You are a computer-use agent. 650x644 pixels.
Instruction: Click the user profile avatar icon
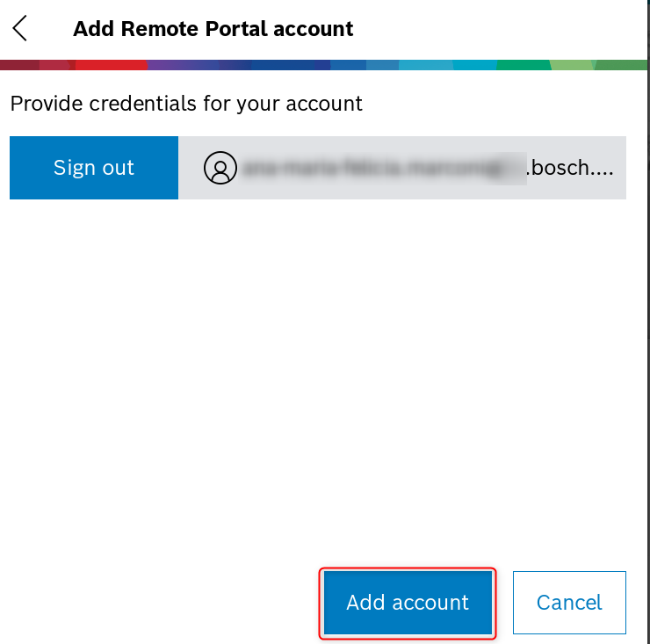click(220, 168)
